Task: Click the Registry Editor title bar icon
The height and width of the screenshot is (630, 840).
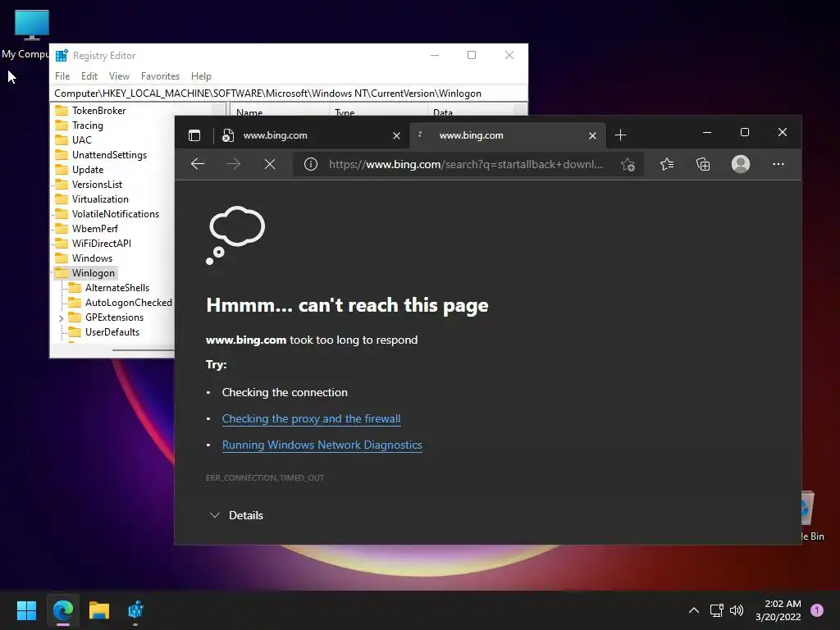Action: 62,55
